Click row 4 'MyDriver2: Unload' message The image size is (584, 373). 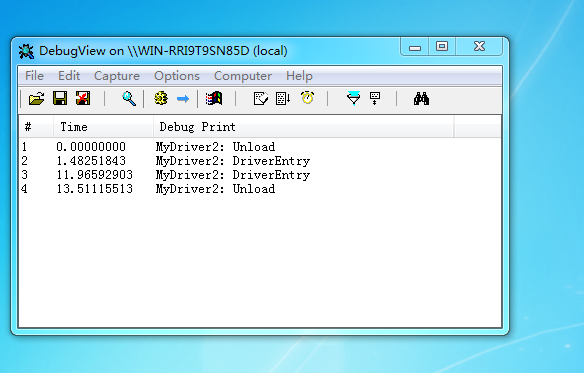(215, 189)
